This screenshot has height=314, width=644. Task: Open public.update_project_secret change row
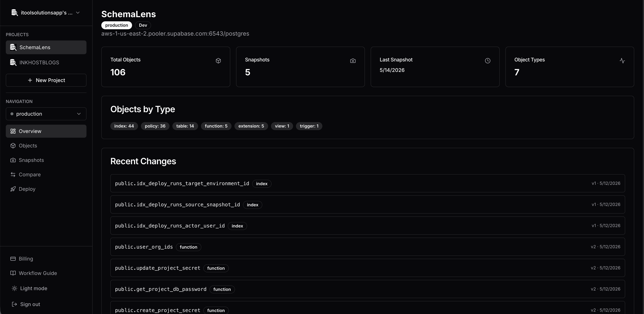[x=368, y=268]
